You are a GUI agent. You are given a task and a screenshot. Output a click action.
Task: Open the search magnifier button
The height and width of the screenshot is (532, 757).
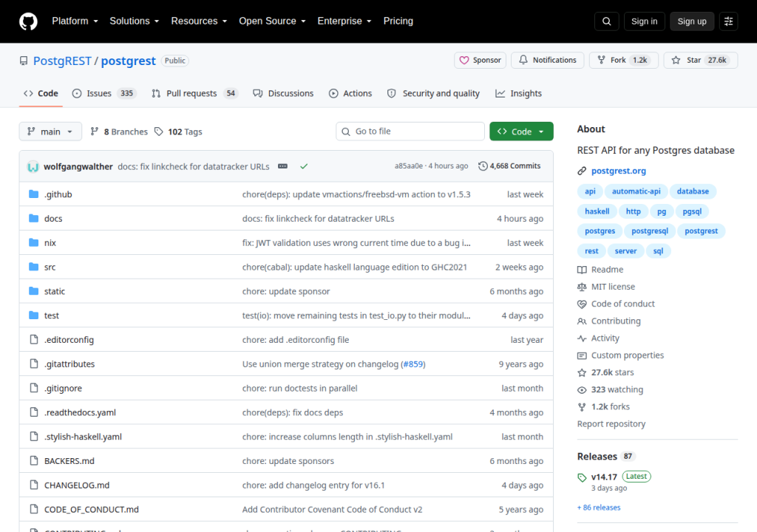click(x=606, y=21)
